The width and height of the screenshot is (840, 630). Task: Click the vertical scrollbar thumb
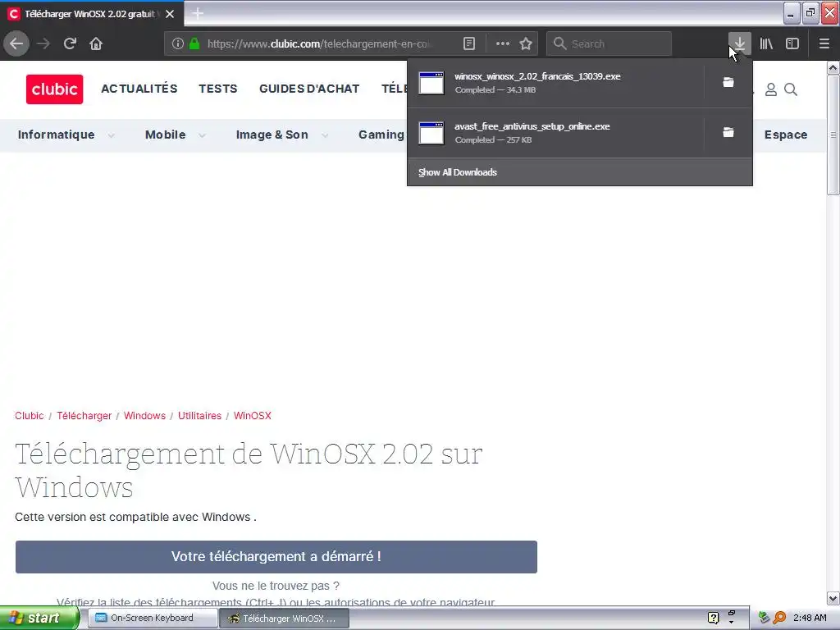tap(833, 135)
